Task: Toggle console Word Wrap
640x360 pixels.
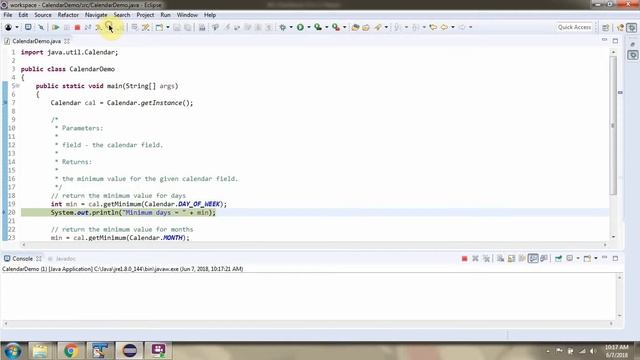Action: (522, 258)
